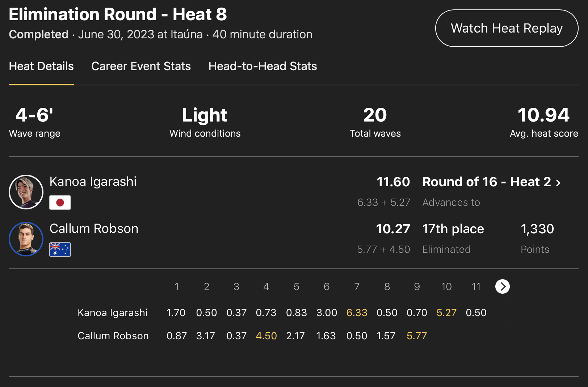Open Career Event Stats tab

[141, 66]
